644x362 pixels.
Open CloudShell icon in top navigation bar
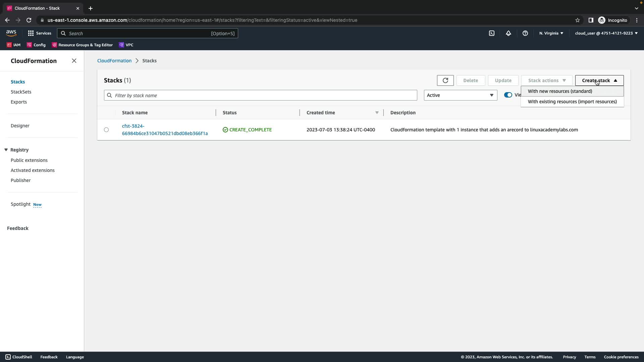click(x=491, y=33)
